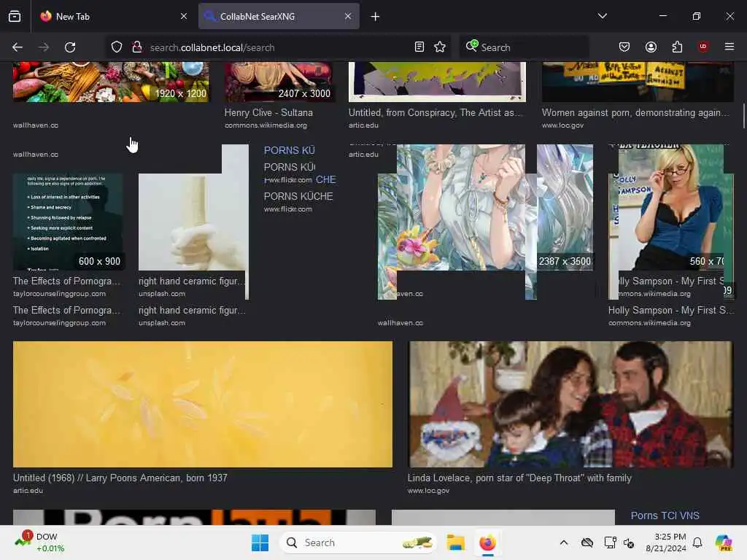Click artic.edu source under Larry Poons
The width and height of the screenshot is (747, 560).
[x=28, y=490]
